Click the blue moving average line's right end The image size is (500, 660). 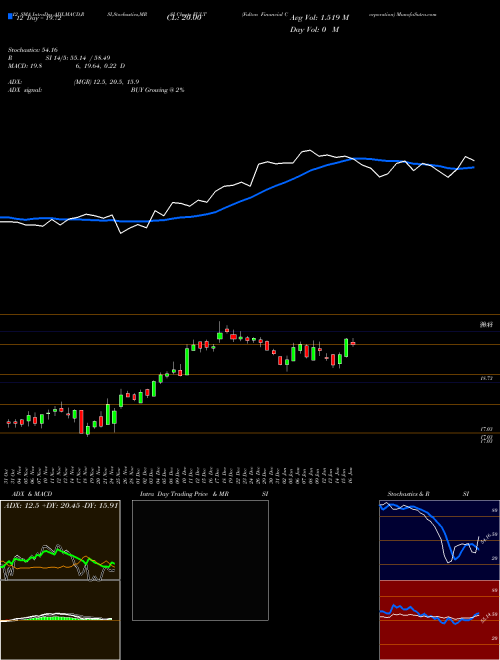(x=474, y=167)
